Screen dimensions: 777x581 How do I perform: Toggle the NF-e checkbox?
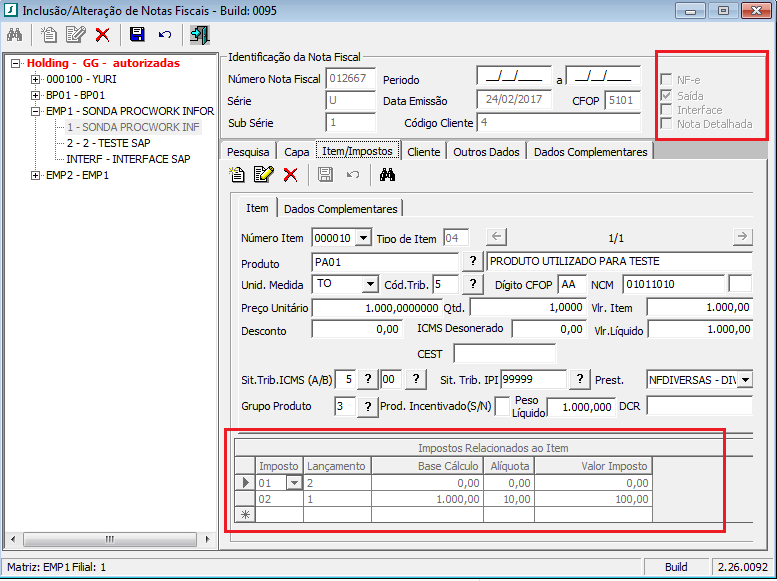(x=667, y=78)
